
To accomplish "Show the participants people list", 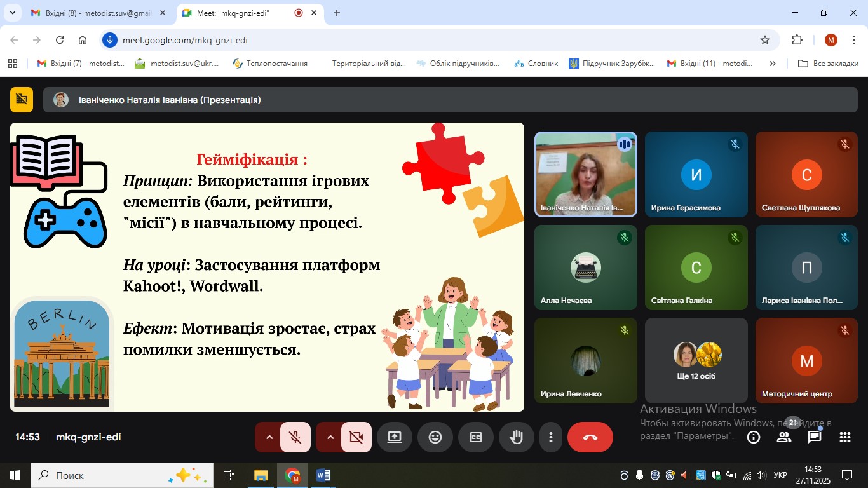I will (784, 437).
